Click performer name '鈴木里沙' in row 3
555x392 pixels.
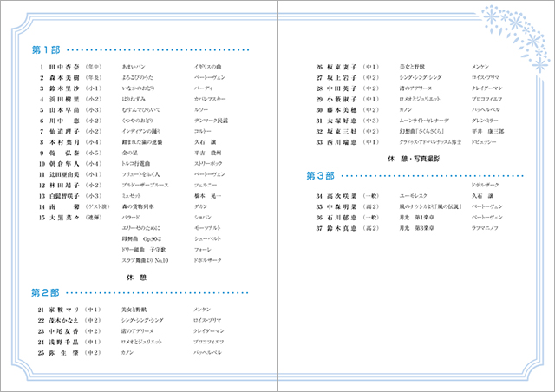(x=64, y=88)
